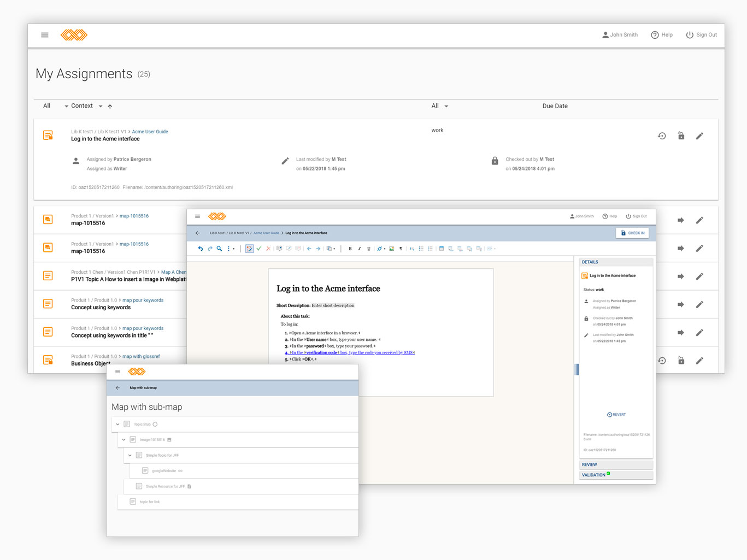Click the sort ascending arrow next to Context
This screenshot has height=560, width=747.
[x=110, y=107]
